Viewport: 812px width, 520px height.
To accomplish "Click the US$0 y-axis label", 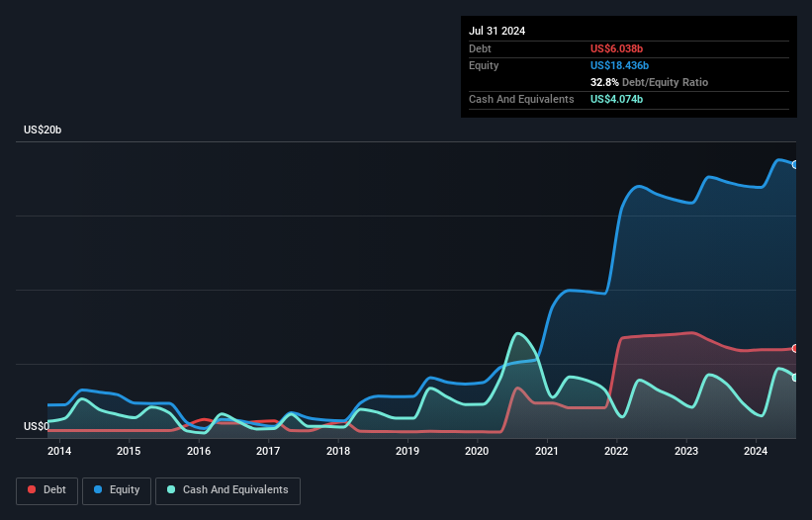I will 37,426.
